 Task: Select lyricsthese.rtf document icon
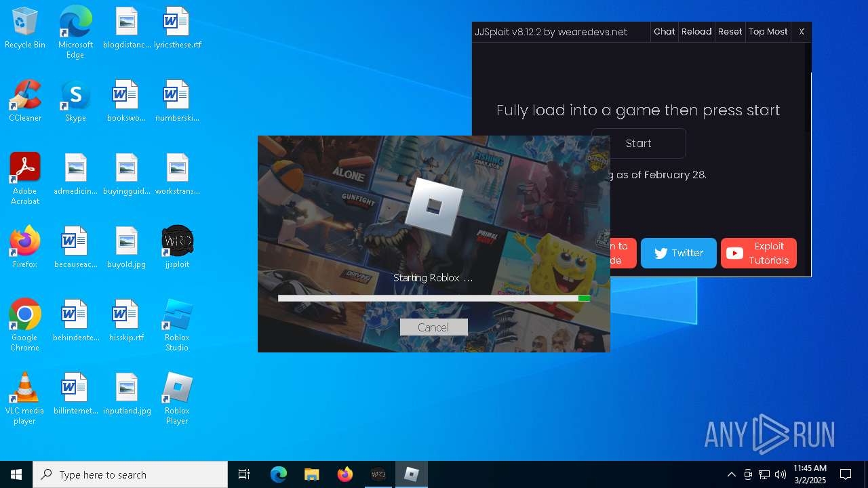click(x=177, y=28)
